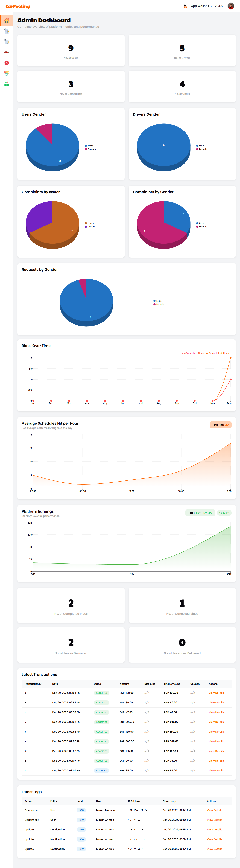
Task: Click the checklist icon directly above the car
Action: (6, 42)
